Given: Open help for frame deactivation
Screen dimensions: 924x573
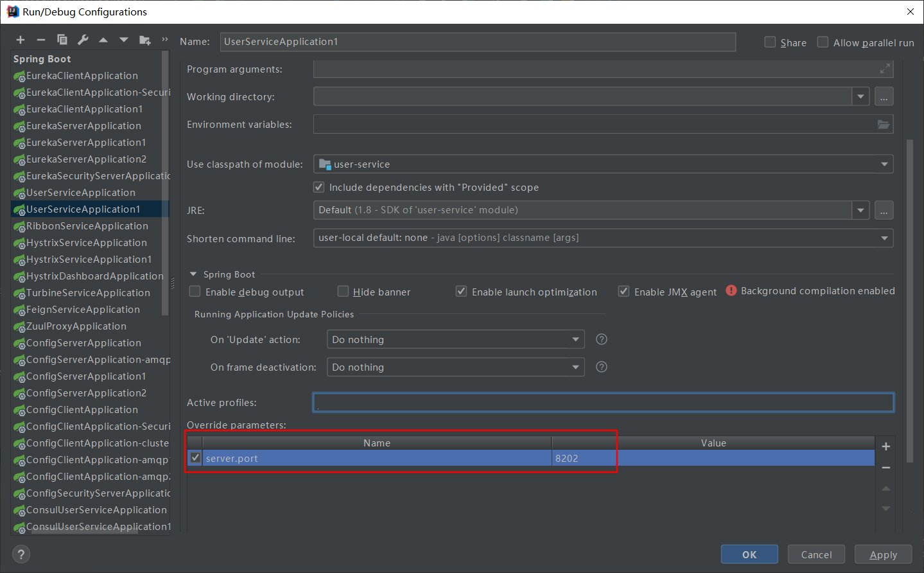Looking at the screenshot, I should [x=602, y=367].
